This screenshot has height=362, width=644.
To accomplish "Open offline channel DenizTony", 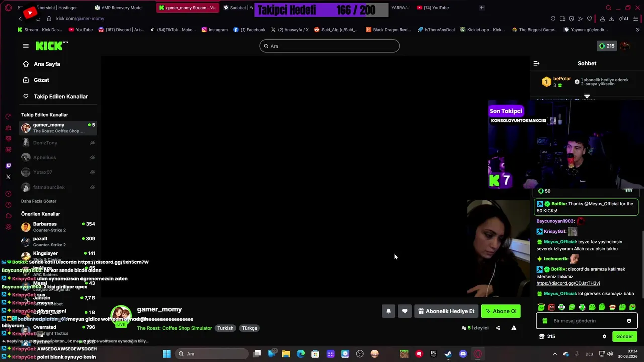I will point(58,143).
